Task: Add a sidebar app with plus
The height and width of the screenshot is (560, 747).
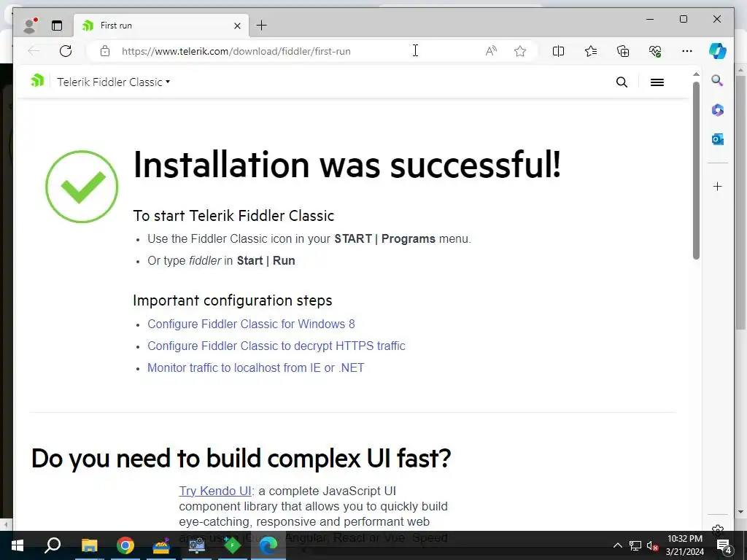Action: pos(718,186)
